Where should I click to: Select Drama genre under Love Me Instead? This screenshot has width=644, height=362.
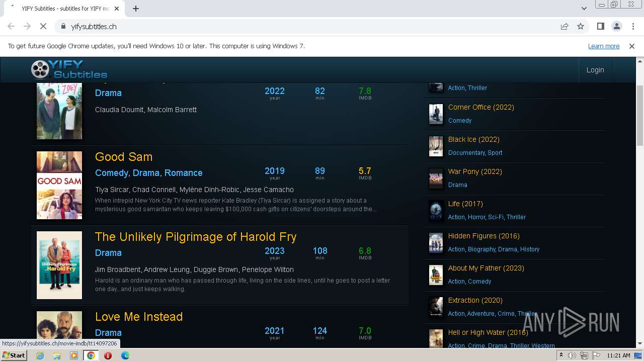tap(108, 333)
